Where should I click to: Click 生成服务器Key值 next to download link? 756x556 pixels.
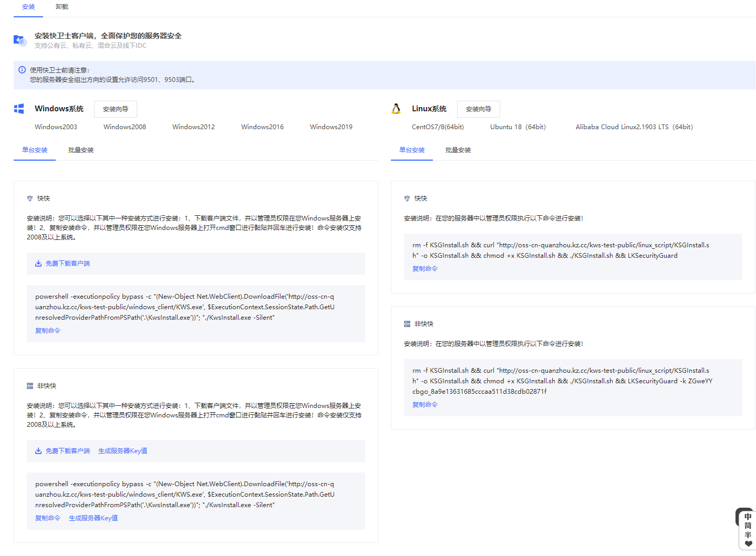tap(122, 451)
